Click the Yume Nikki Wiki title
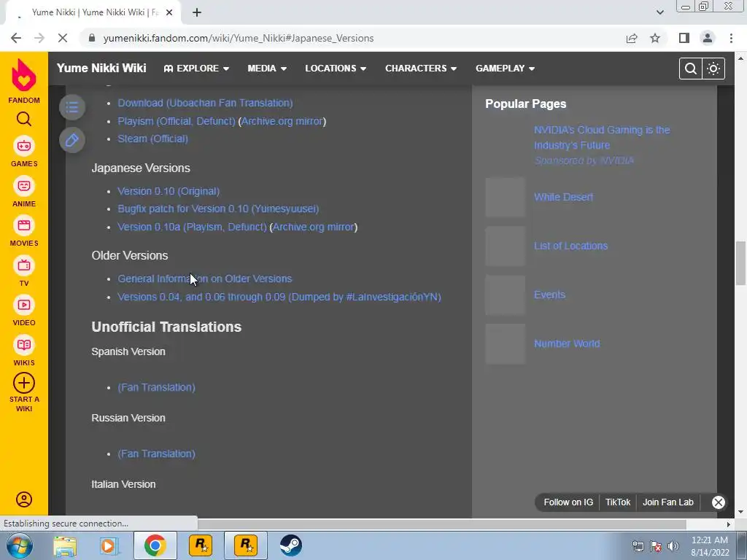Viewport: 747px width, 560px height. pyautogui.click(x=101, y=68)
